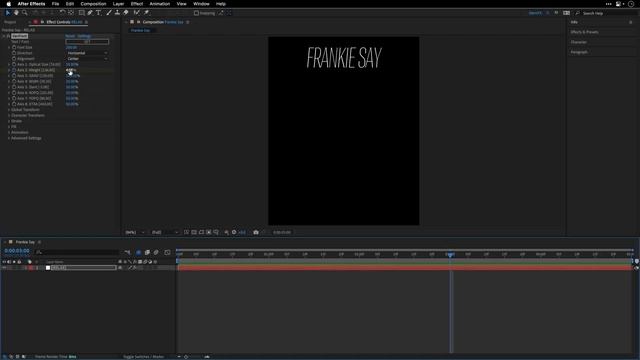Open the Character panel
This screenshot has width=640, height=360.
[x=579, y=42]
